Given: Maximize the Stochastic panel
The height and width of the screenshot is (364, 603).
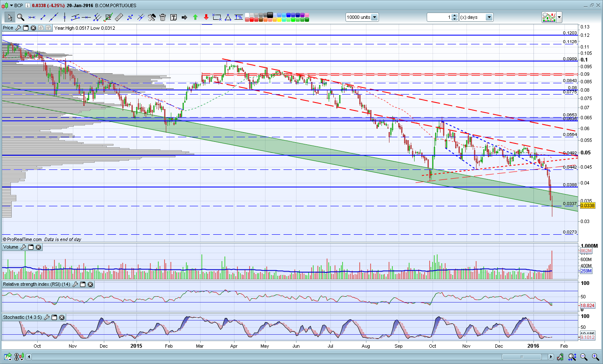Looking at the screenshot, I should click(54, 318).
